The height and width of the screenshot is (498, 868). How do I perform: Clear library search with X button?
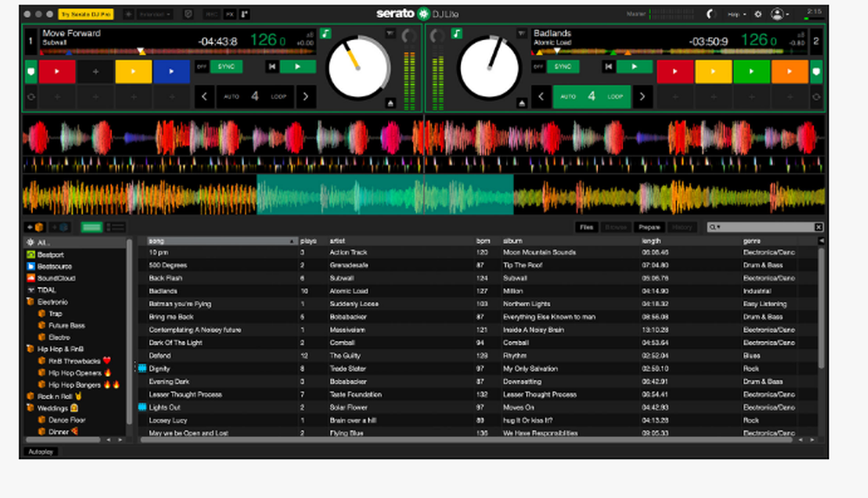click(x=819, y=227)
